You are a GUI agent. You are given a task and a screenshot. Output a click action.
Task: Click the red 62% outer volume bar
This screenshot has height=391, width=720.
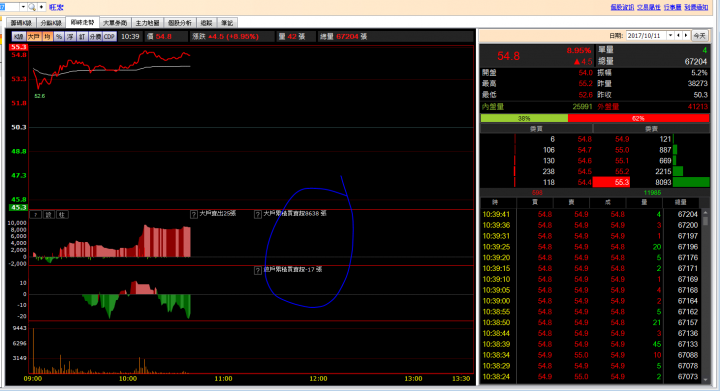click(638, 118)
